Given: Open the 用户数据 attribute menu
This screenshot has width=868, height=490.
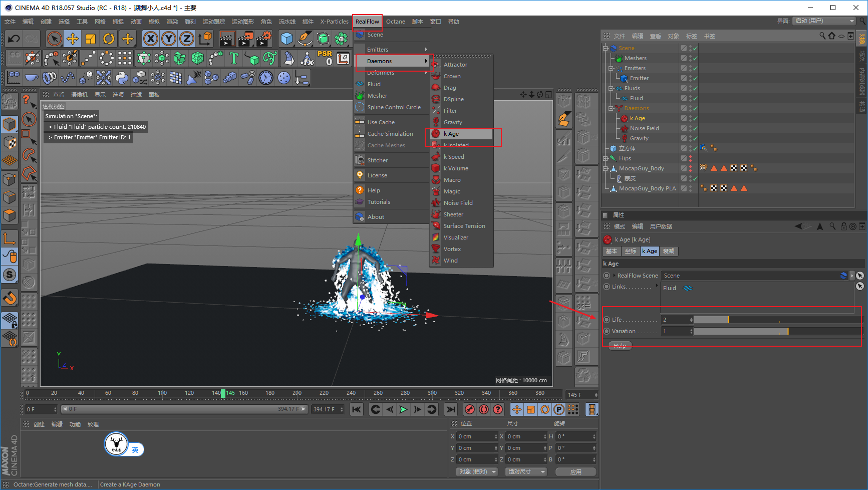Looking at the screenshot, I should click(x=661, y=226).
